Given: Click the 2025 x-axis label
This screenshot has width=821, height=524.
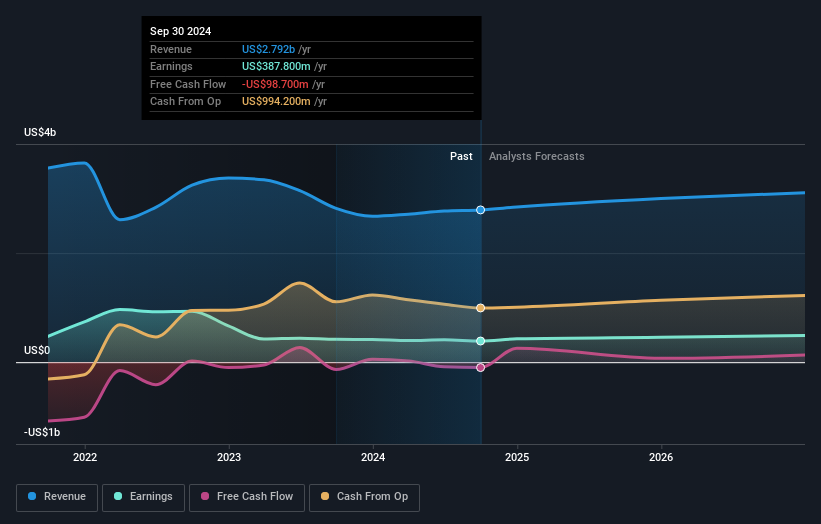Looking at the screenshot, I should (x=517, y=457).
